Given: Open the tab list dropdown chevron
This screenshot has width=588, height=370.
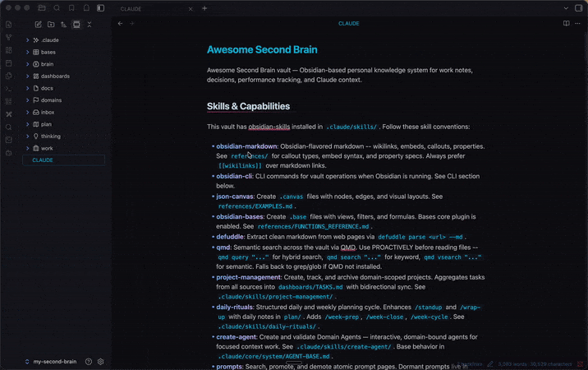Looking at the screenshot, I should tap(566, 8).
